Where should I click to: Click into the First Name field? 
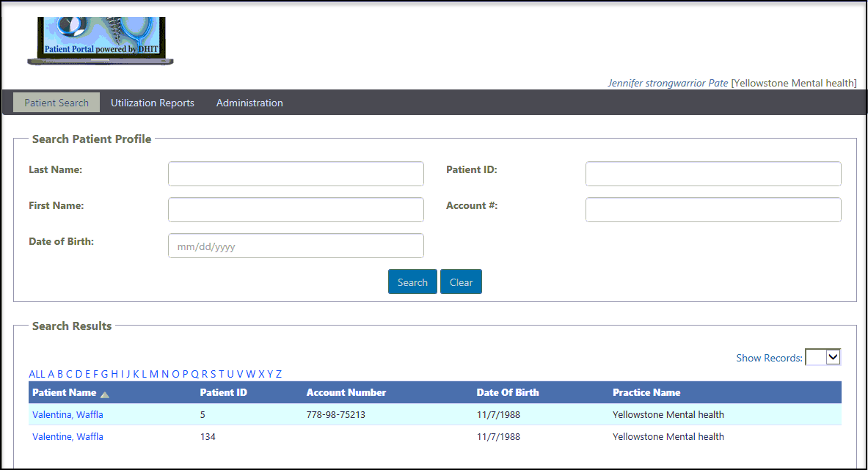(x=296, y=210)
